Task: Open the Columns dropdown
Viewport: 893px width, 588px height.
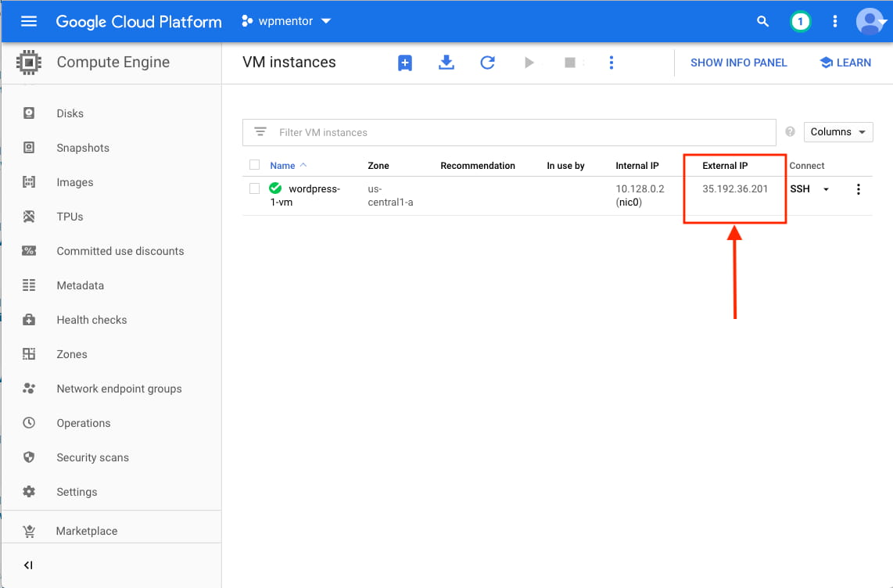Action: coord(837,132)
